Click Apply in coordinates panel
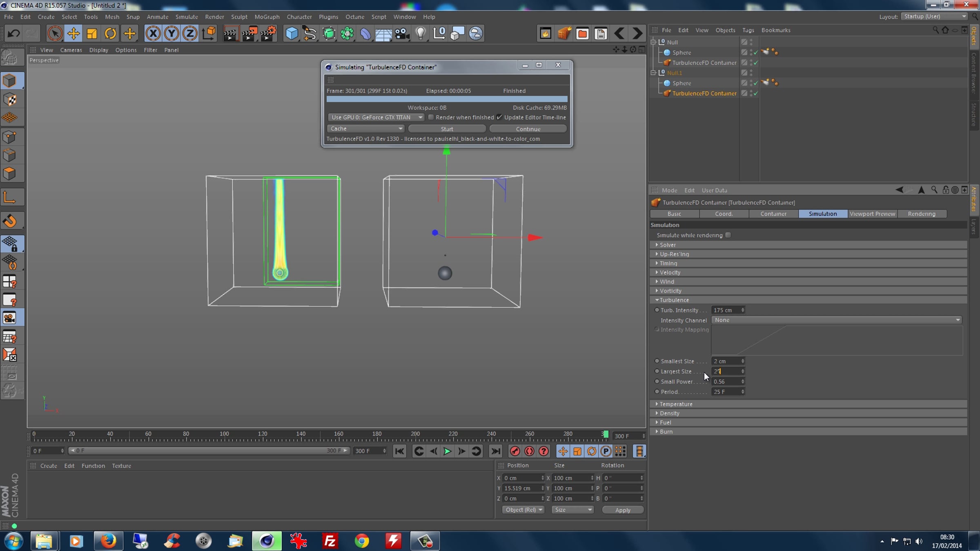Image resolution: width=980 pixels, height=551 pixels. pyautogui.click(x=623, y=510)
